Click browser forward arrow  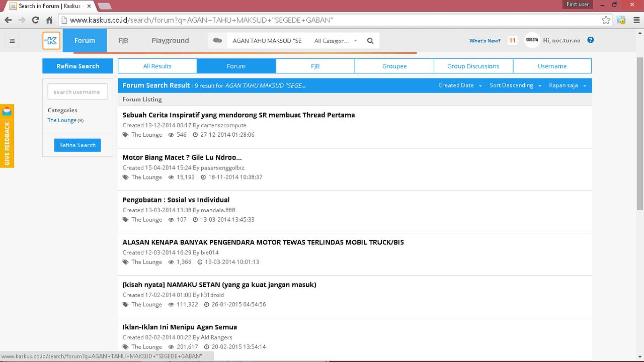point(22,20)
